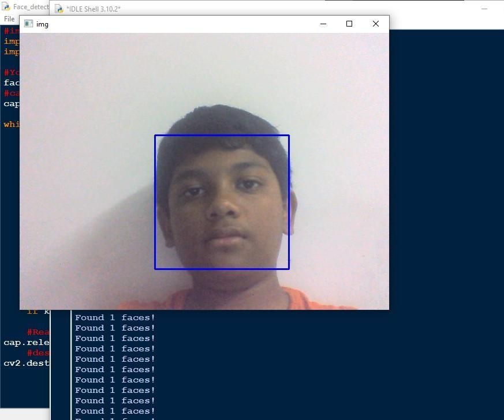Minimize the img preview window

(322, 24)
